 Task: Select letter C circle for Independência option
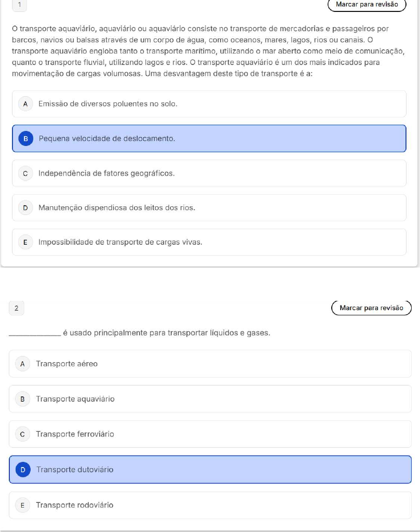25,174
